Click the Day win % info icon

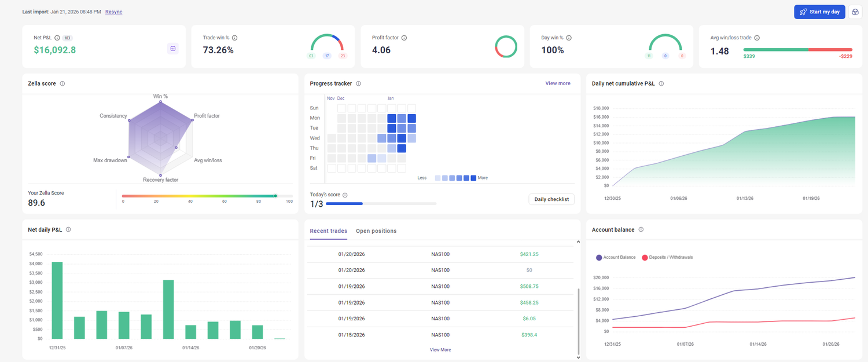(x=569, y=38)
